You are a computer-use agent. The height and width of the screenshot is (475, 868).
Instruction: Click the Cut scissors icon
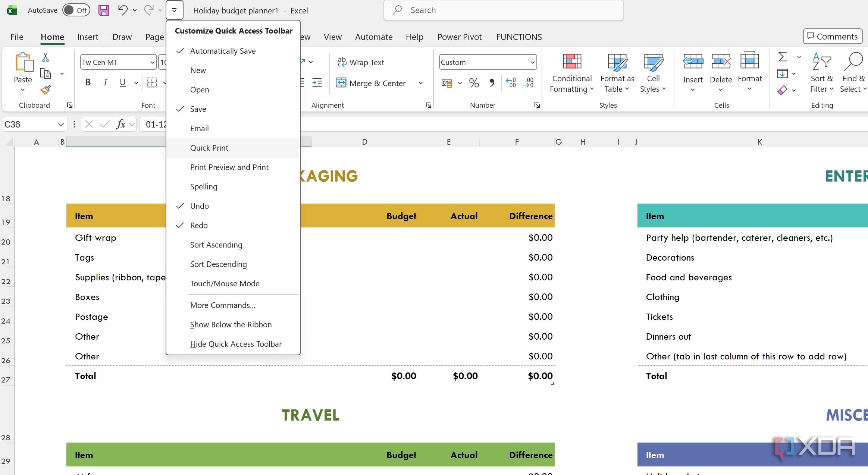46,57
